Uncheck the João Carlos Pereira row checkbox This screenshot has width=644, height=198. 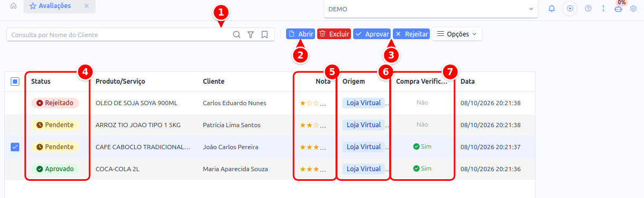coord(15,146)
